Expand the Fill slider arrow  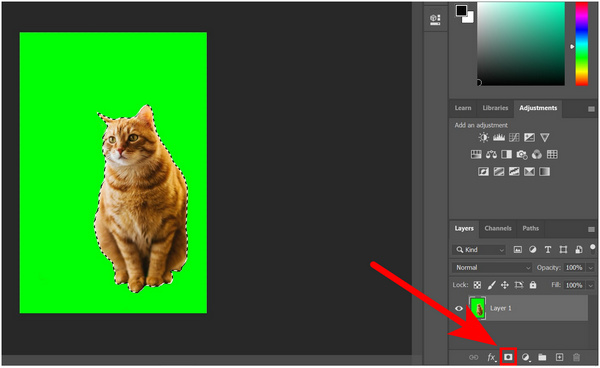click(591, 285)
